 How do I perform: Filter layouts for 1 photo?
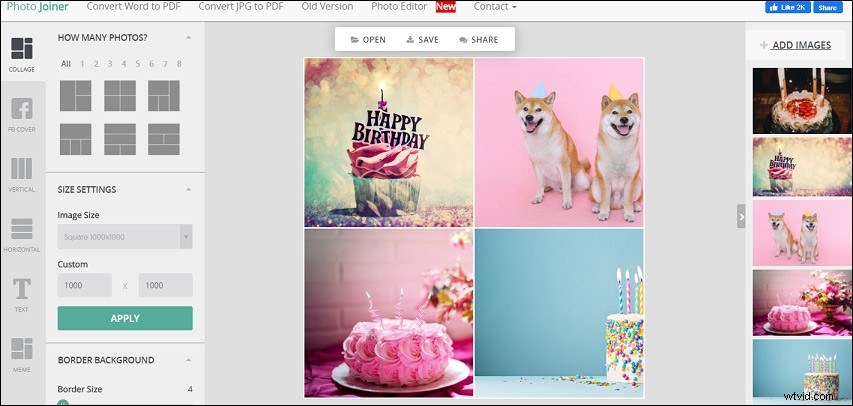coord(82,64)
